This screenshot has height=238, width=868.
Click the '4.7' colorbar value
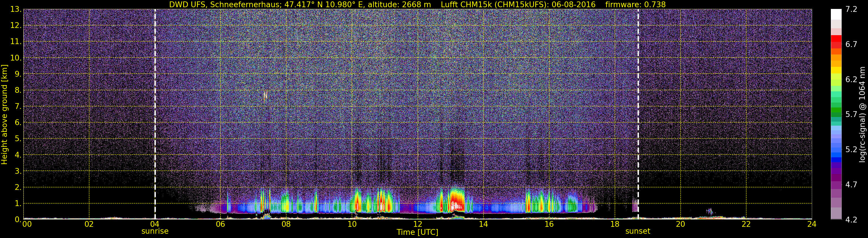coord(851,185)
